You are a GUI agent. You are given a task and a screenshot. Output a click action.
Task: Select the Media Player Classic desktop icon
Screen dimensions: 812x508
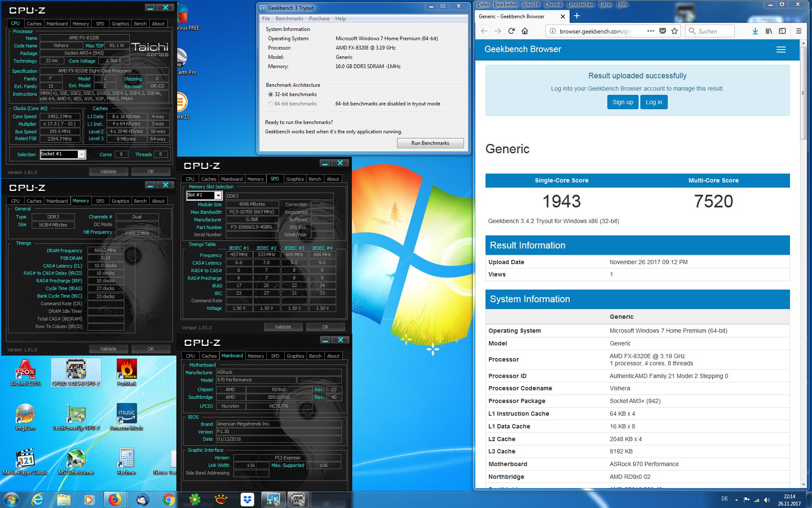[x=25, y=461]
